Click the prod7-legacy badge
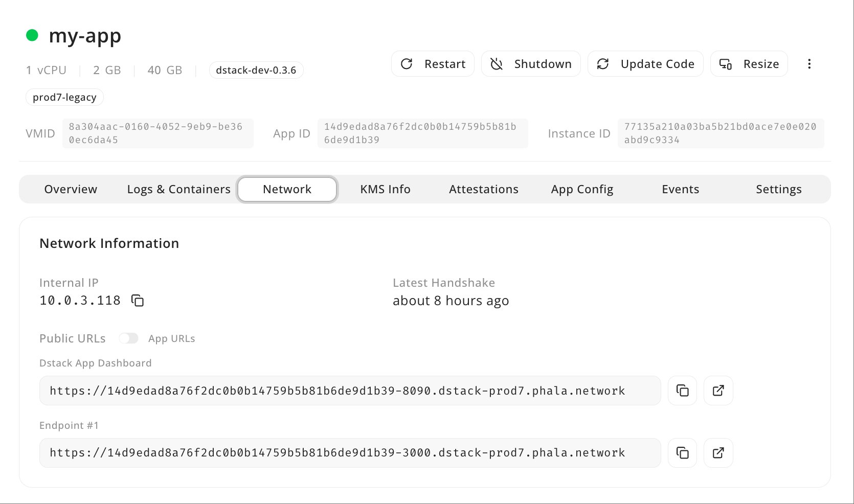Image resolution: width=854 pixels, height=504 pixels. [x=64, y=97]
